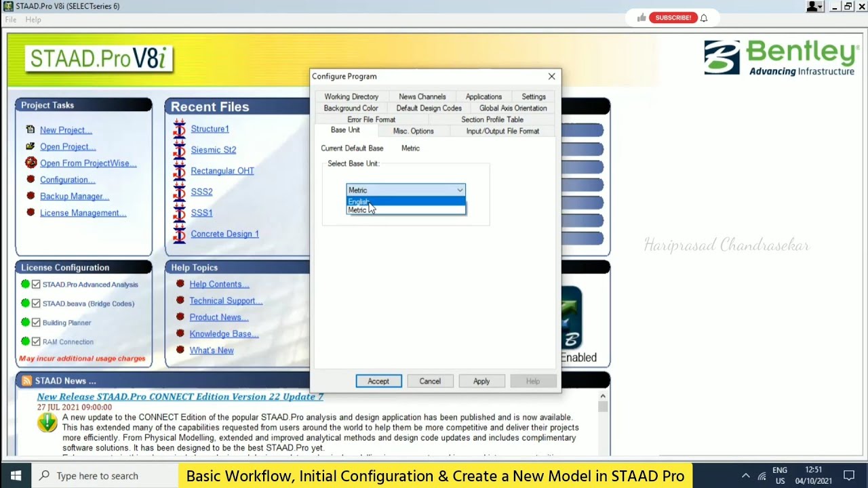Open the New Release STAAD.Pro CONNECT headline
The image size is (868, 488).
point(180,396)
